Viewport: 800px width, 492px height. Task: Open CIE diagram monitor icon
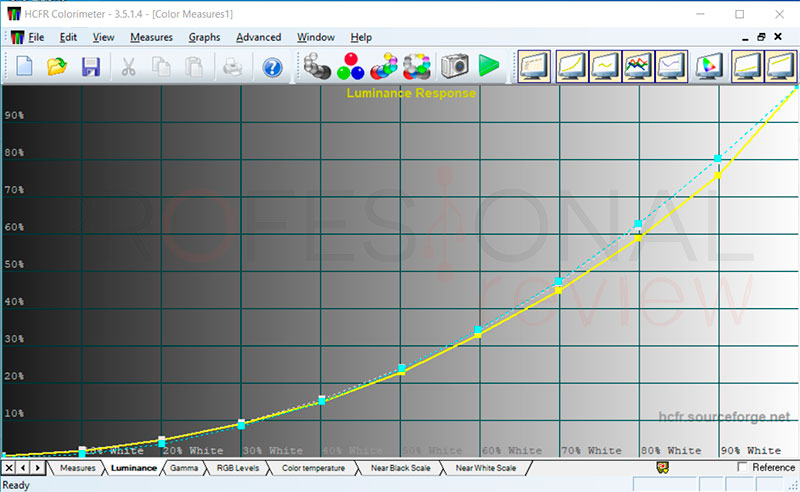[x=710, y=66]
